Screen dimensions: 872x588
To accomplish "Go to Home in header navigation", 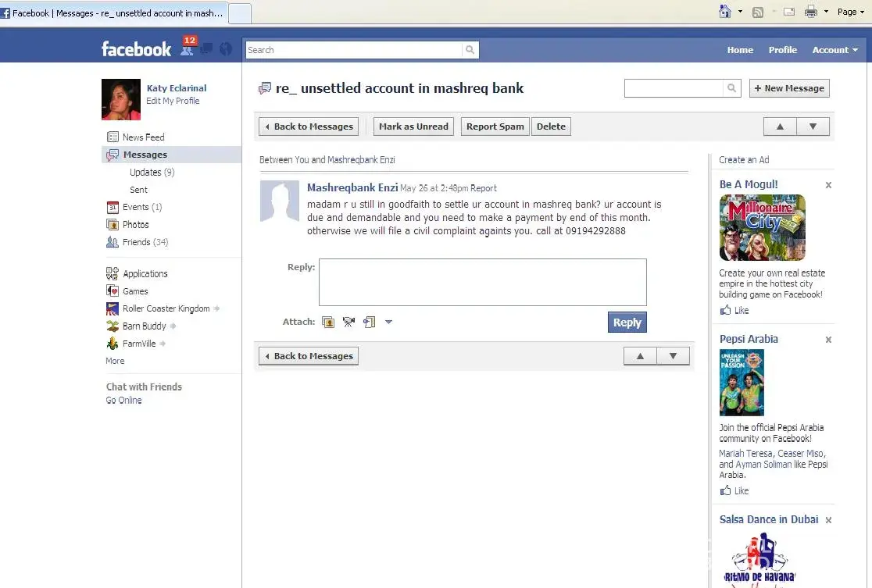I will [x=740, y=50].
